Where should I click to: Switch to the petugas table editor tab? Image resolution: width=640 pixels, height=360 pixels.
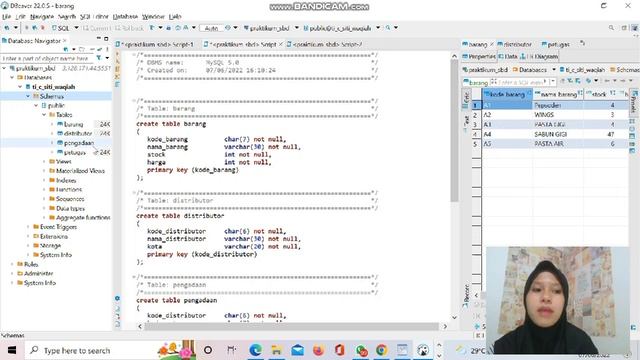(x=556, y=44)
